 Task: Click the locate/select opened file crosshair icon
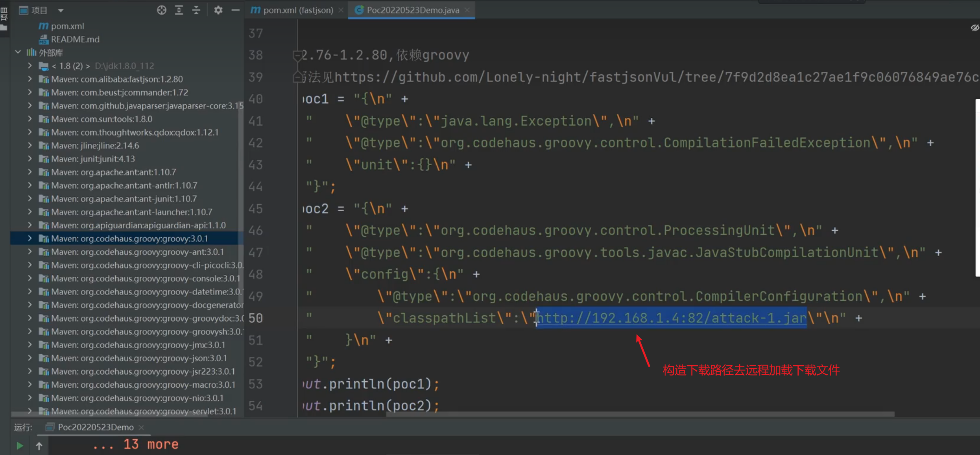point(161,10)
